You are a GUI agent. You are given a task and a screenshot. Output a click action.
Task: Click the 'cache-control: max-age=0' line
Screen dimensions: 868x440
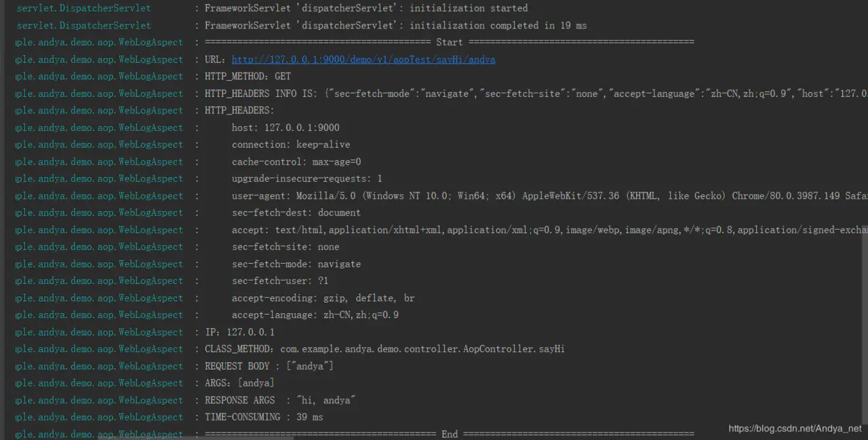point(296,162)
